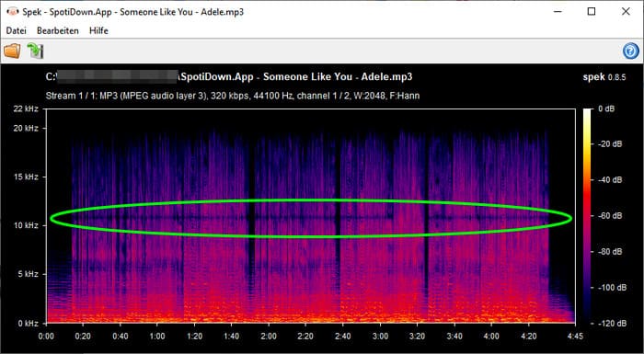Click the '15 kHz' frequency axis label
This screenshot has width=644, height=354.
[x=26, y=177]
